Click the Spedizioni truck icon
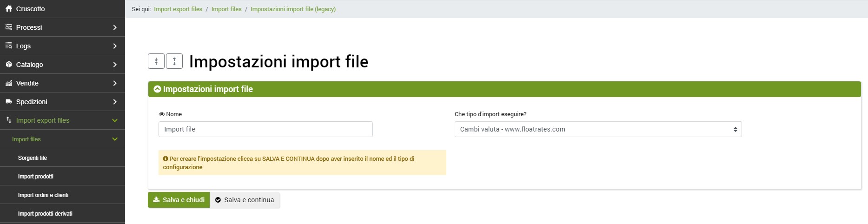Image resolution: width=868 pixels, height=224 pixels. [9, 102]
